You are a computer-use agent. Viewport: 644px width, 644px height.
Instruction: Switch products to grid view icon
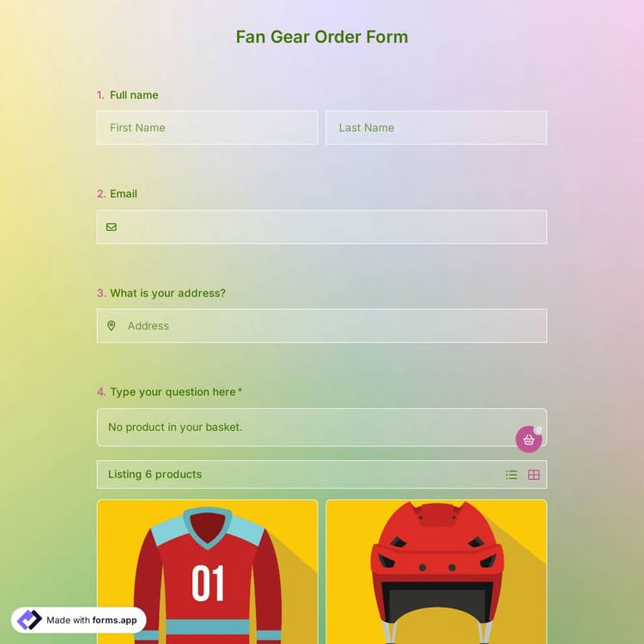point(534,475)
